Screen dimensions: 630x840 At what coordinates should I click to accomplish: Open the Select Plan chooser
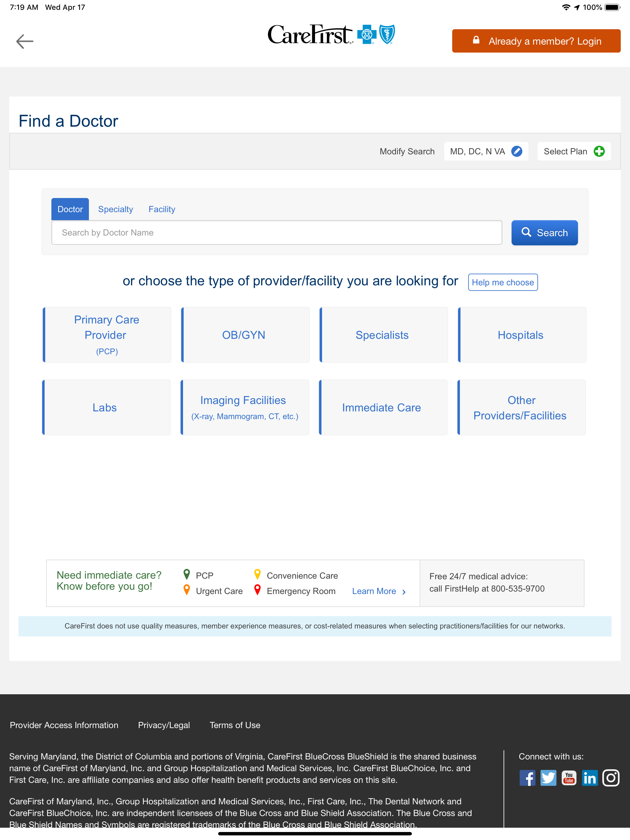574,152
